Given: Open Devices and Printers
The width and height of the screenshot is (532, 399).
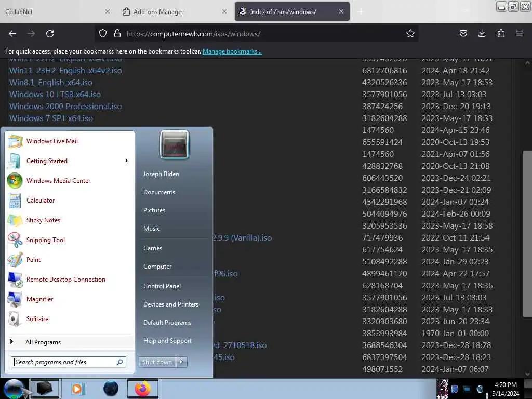Looking at the screenshot, I should (170, 304).
